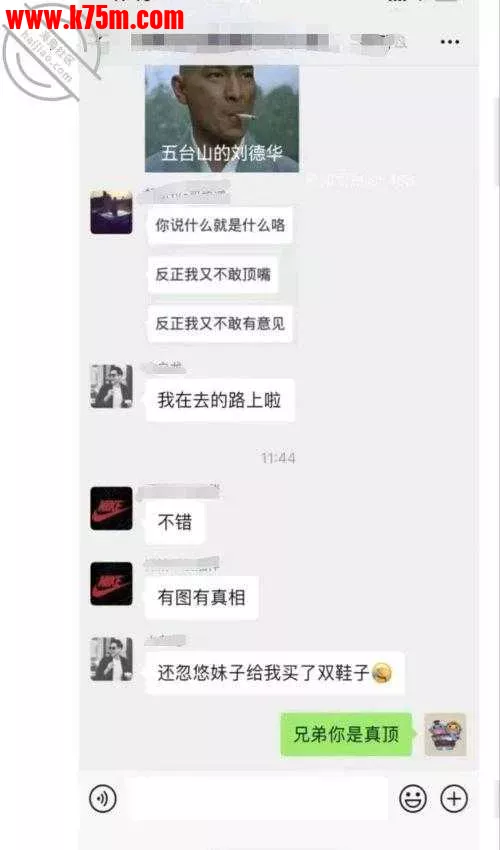Image resolution: width=500 pixels, height=850 pixels.
Task: Tap the dark landscape avatar beside 你说什么就是什么咯
Action: point(111,212)
